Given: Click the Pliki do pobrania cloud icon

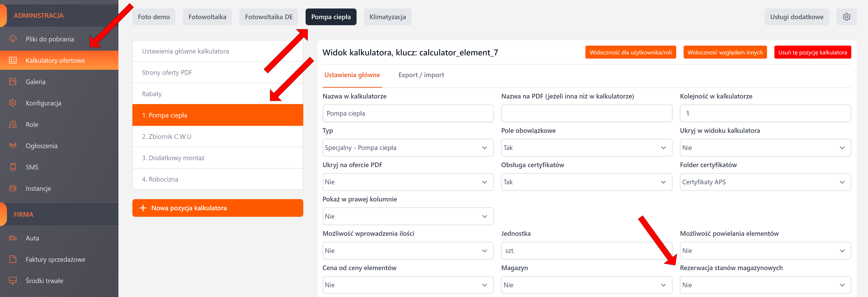Looking at the screenshot, I should coord(13,39).
